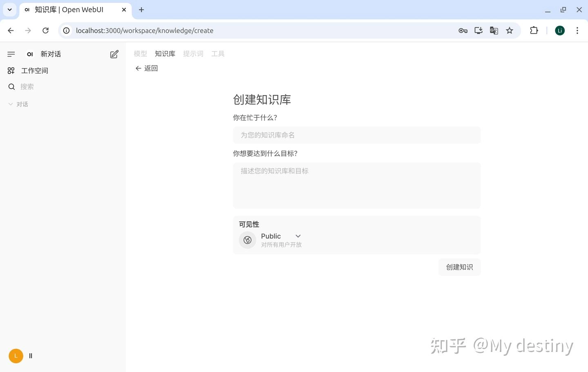588x372 pixels.
Task: Click the Google Translate icon in address bar
Action: 494,31
